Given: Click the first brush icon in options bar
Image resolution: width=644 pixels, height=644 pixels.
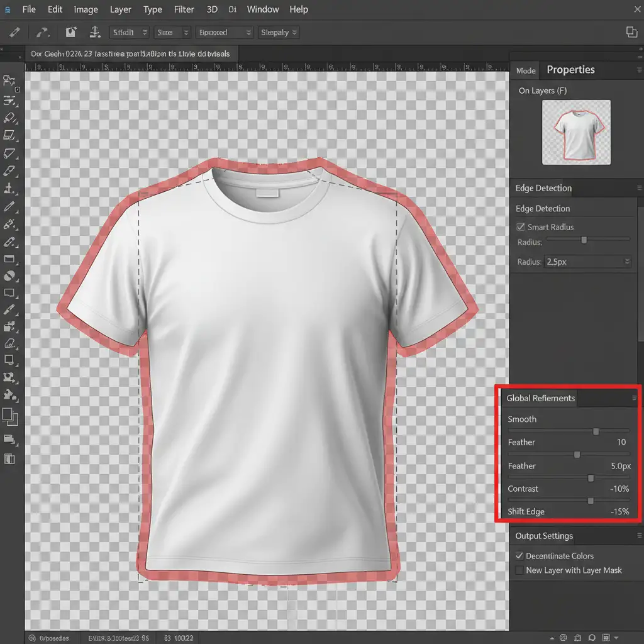Looking at the screenshot, I should point(14,32).
